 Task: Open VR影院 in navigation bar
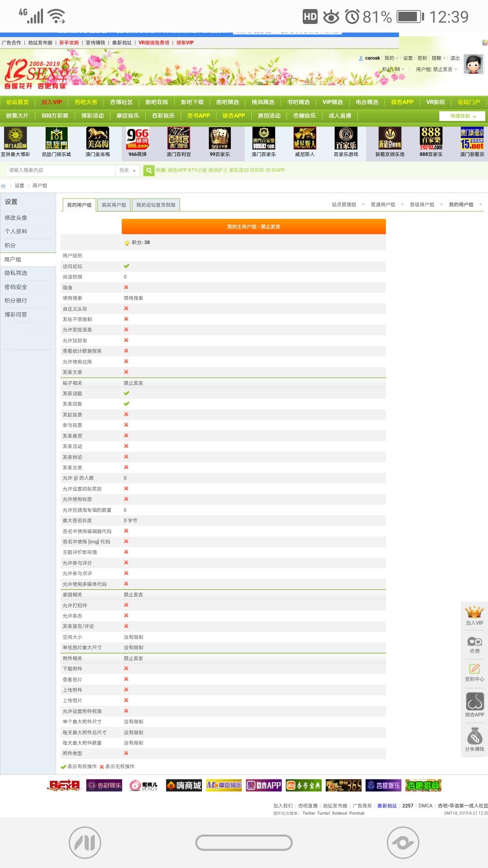click(x=436, y=102)
